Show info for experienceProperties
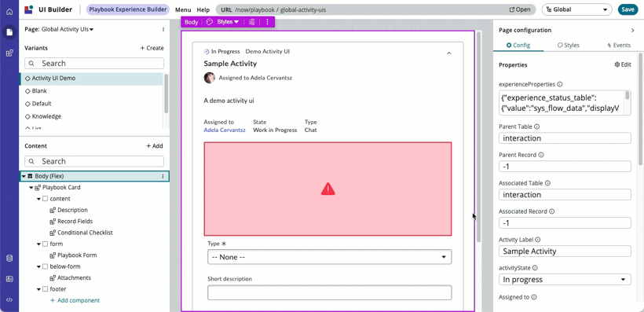Viewport: 644px width, 312px height. [x=560, y=84]
